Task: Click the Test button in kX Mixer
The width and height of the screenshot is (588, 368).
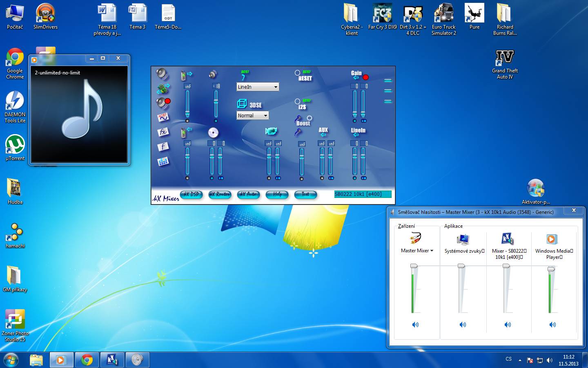Action: point(305,194)
